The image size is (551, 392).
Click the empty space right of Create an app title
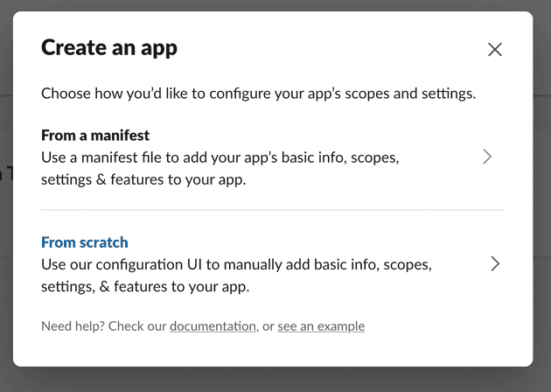(x=332, y=48)
